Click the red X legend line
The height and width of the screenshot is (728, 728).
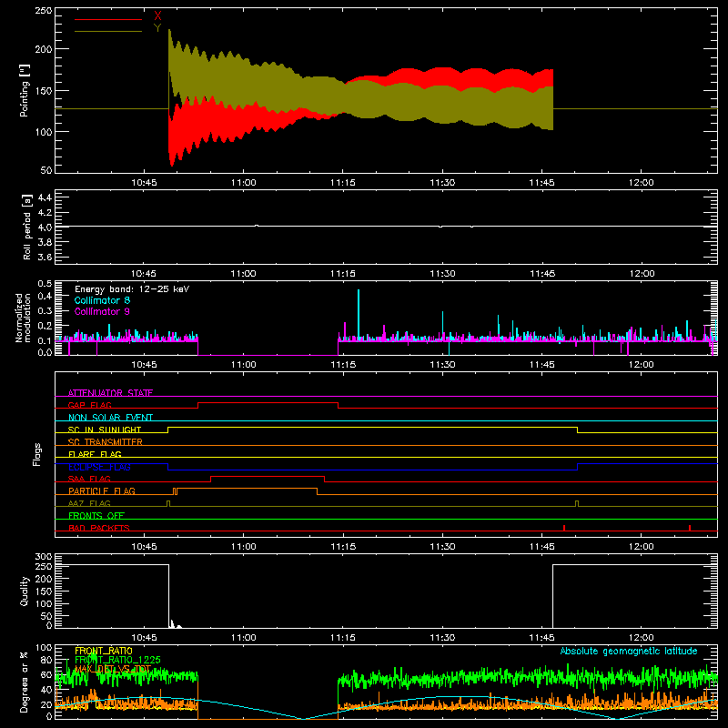pos(108,19)
